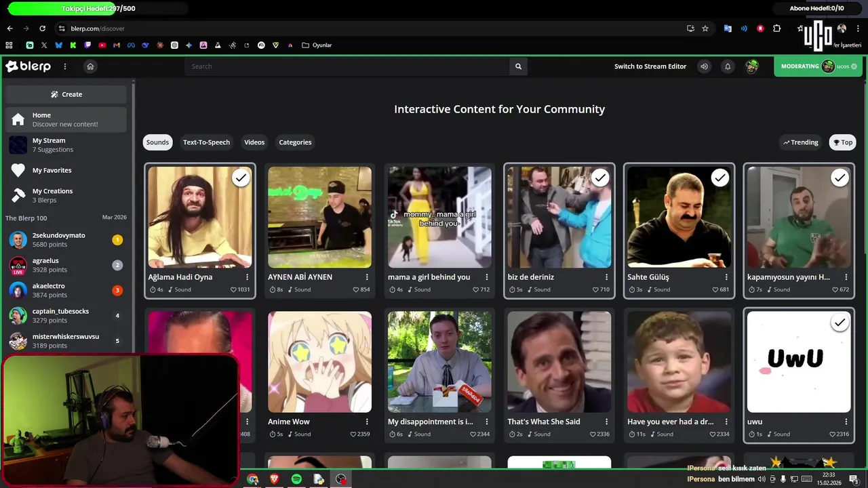Select the Text-To-Speech tab

(x=206, y=142)
